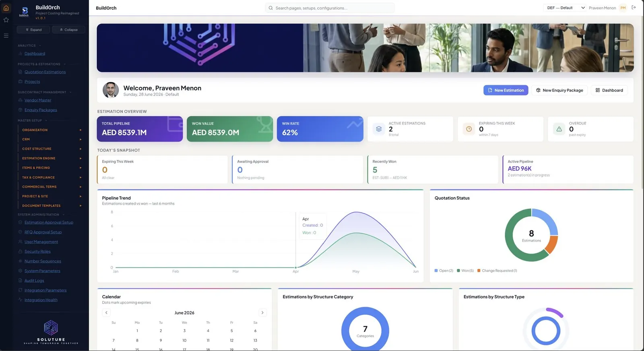This screenshot has width=644, height=351.
Task: Click the search pages input field
Action: coord(330,8)
